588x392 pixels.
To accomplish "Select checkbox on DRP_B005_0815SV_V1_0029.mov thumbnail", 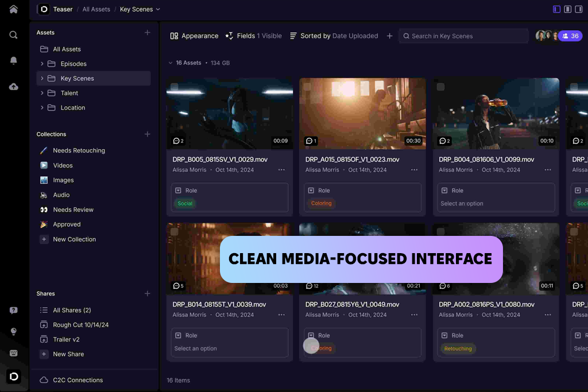I will [175, 87].
